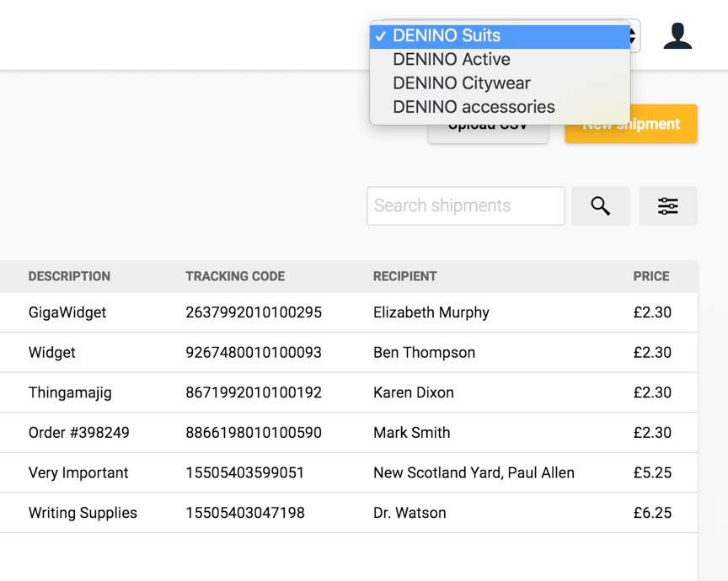Select tracking code 9267480010100093
728x581 pixels.
click(x=254, y=353)
